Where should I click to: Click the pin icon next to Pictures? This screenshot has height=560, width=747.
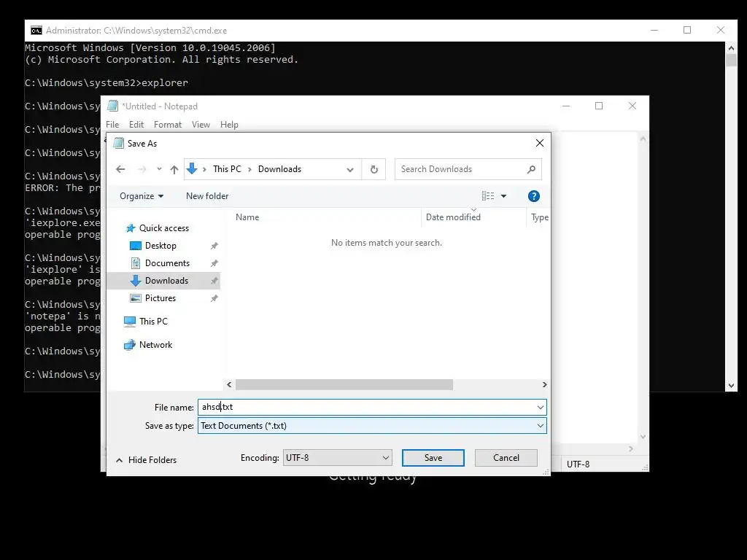pos(214,298)
